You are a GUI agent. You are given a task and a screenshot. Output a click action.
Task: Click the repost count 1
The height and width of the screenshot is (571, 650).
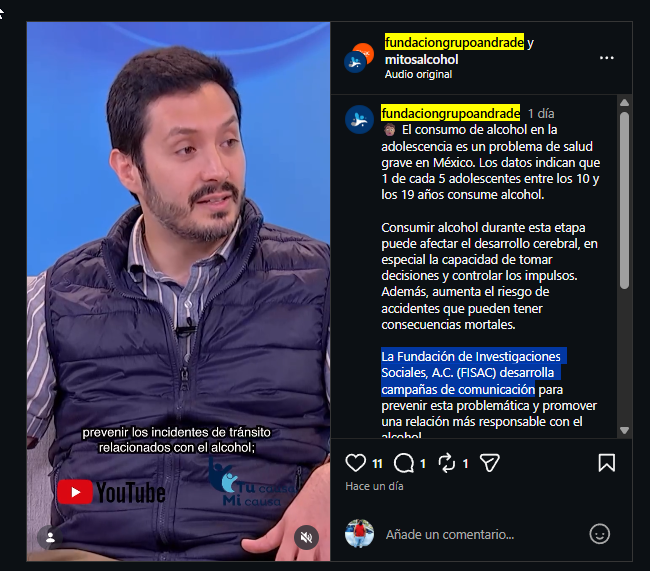click(465, 464)
